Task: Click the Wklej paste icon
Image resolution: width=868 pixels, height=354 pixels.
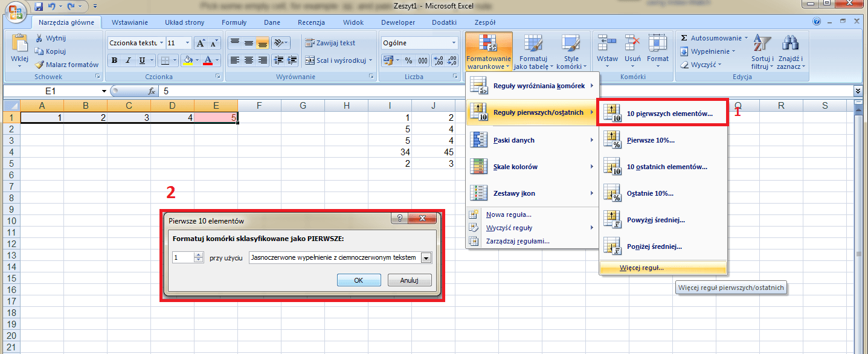Action: click(19, 45)
